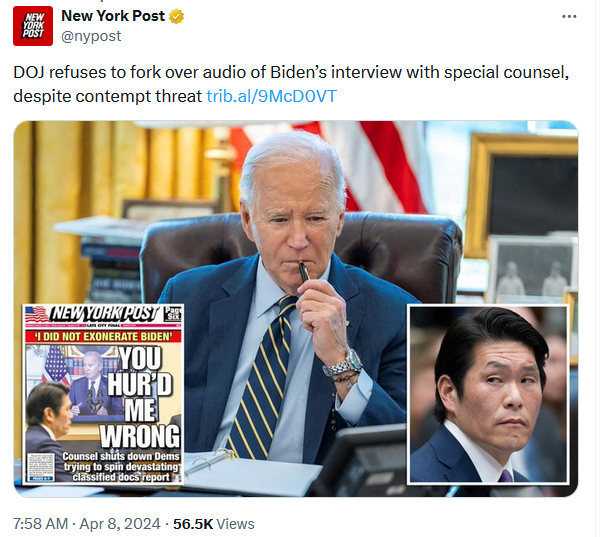
Task: Open the three-dot more options menu
Action: pos(569,16)
